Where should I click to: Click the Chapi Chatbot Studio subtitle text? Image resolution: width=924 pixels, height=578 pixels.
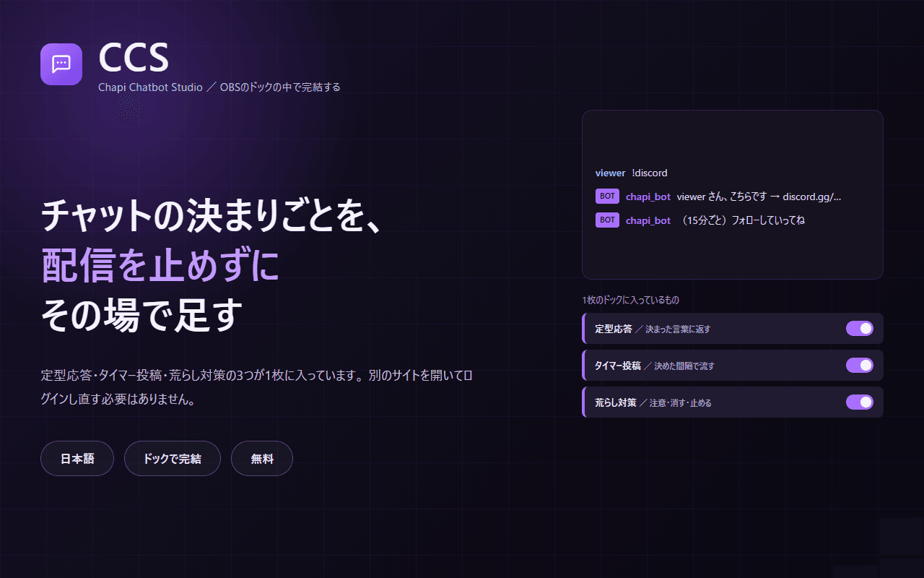pyautogui.click(x=219, y=87)
